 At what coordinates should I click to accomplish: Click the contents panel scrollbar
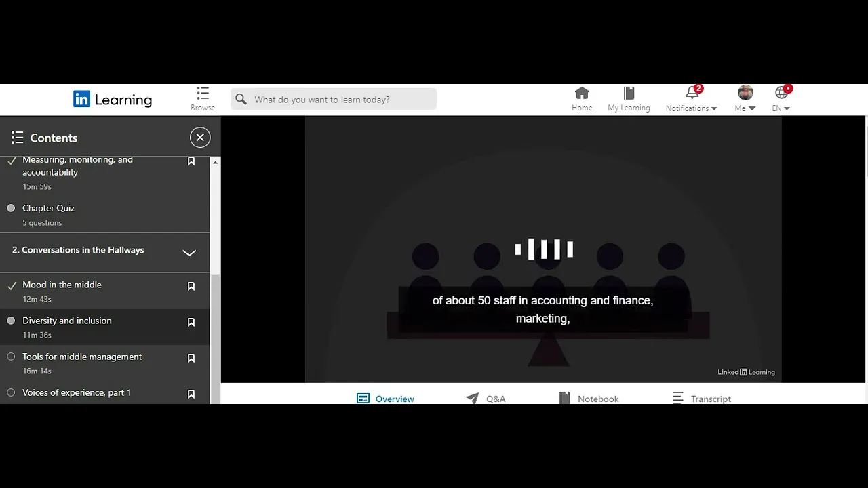[215, 339]
